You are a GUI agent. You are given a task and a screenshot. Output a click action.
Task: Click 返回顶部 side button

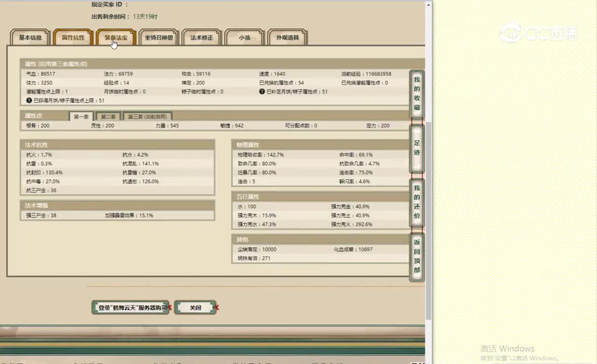417,256
